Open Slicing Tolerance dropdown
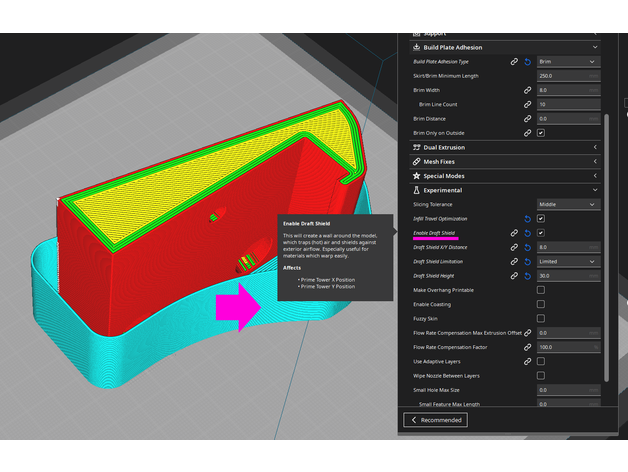 (568, 204)
